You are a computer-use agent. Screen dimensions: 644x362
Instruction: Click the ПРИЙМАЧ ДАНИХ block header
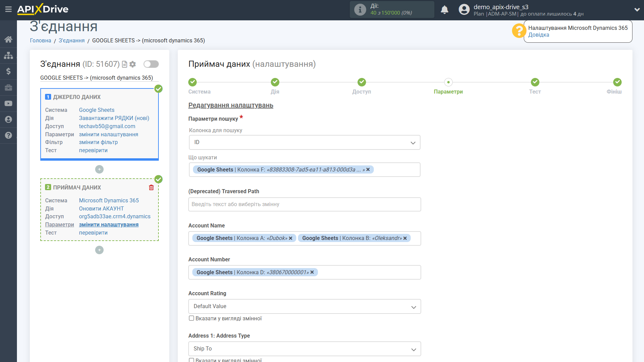77,187
